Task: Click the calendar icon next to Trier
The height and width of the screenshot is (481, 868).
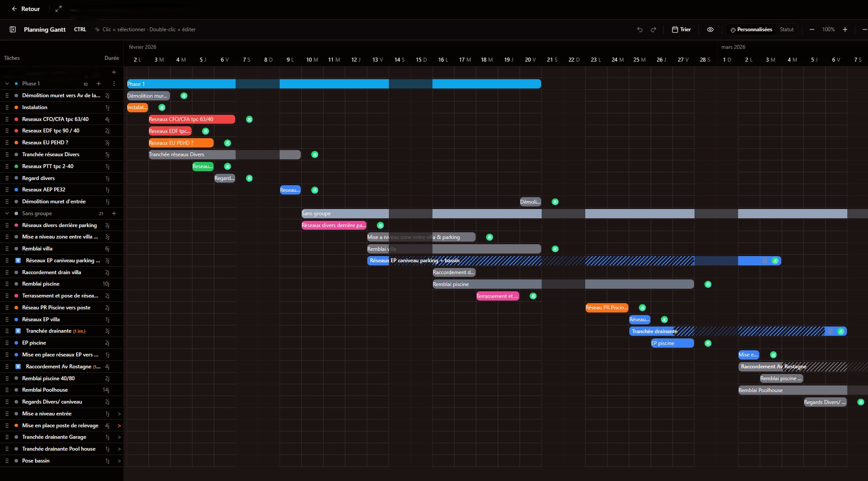Action: (675, 29)
